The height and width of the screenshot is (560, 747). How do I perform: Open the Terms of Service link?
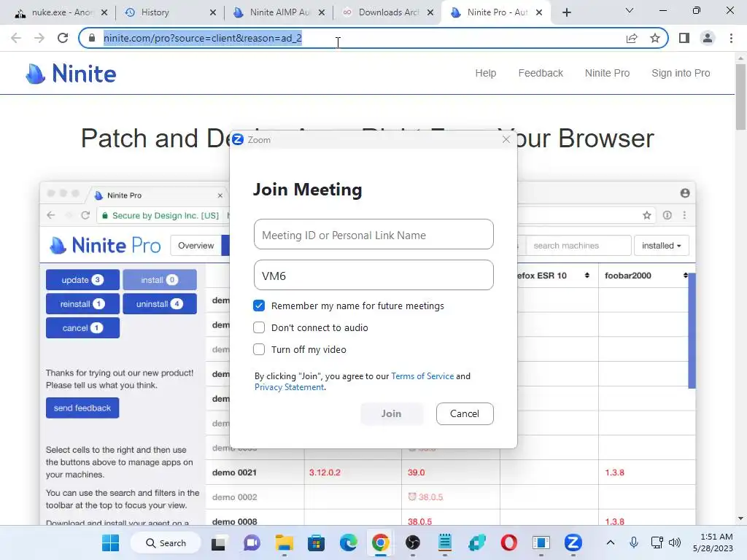[x=422, y=376]
